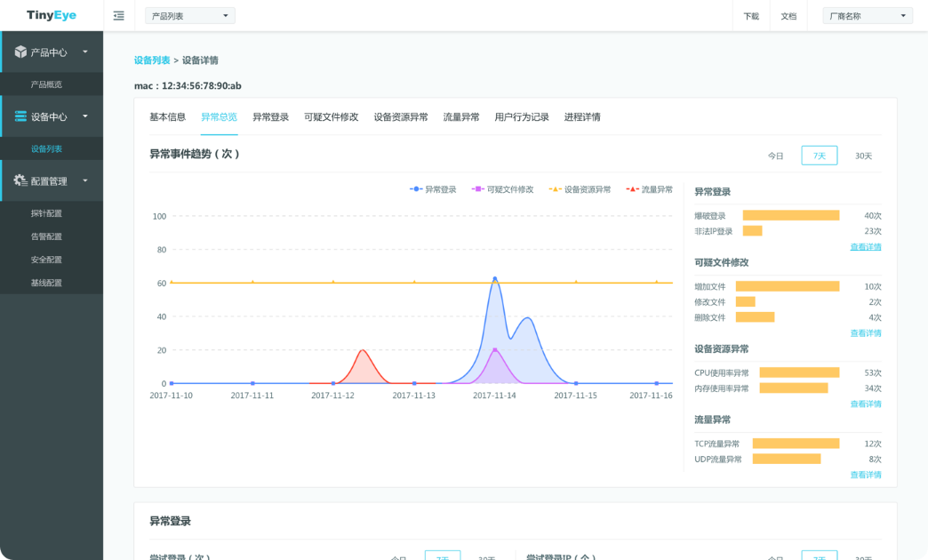Toggle 异常登录 legend series marker
The image size is (928, 560).
[416, 189]
